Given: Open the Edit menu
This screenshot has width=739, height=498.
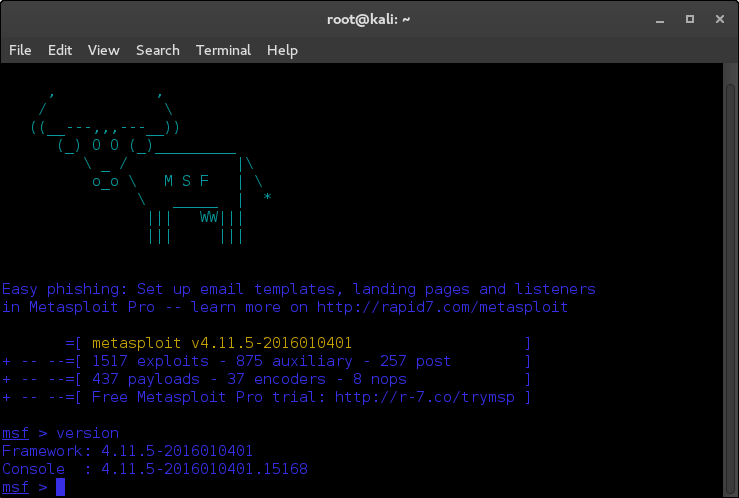Looking at the screenshot, I should point(60,50).
